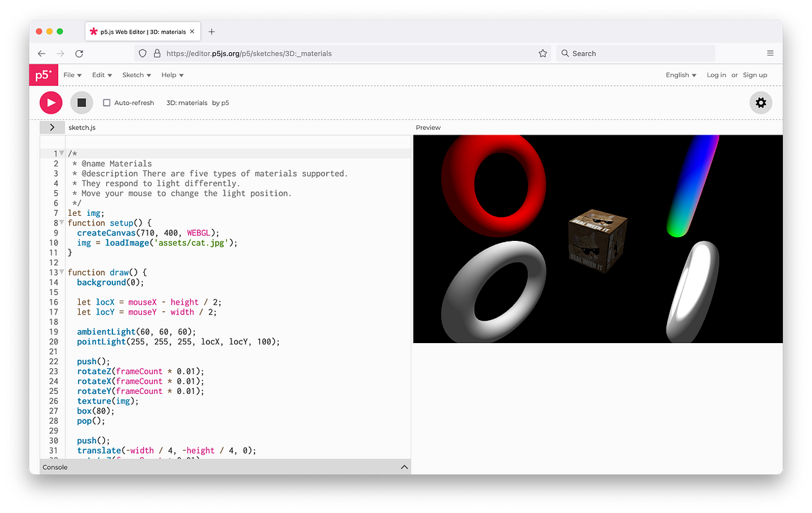Viewport: 812px width, 513px height.
Task: Switch to the sketch.js tab
Action: pyautogui.click(x=82, y=127)
